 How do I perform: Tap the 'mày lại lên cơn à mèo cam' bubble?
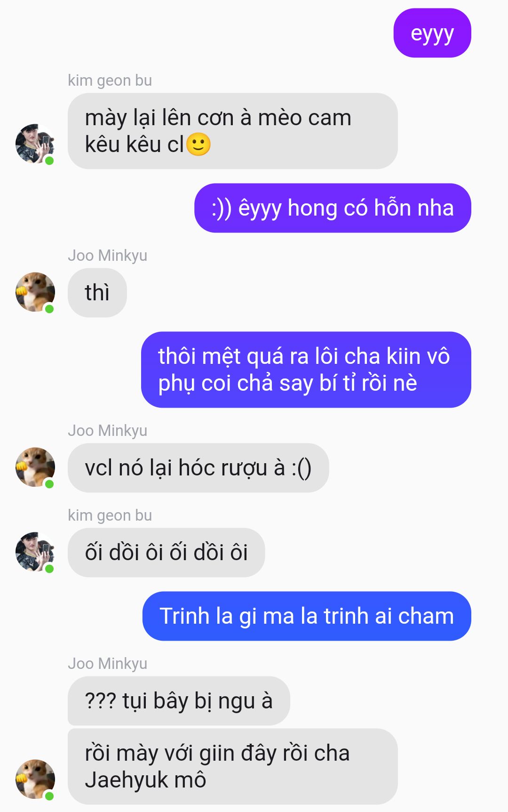coord(233,131)
